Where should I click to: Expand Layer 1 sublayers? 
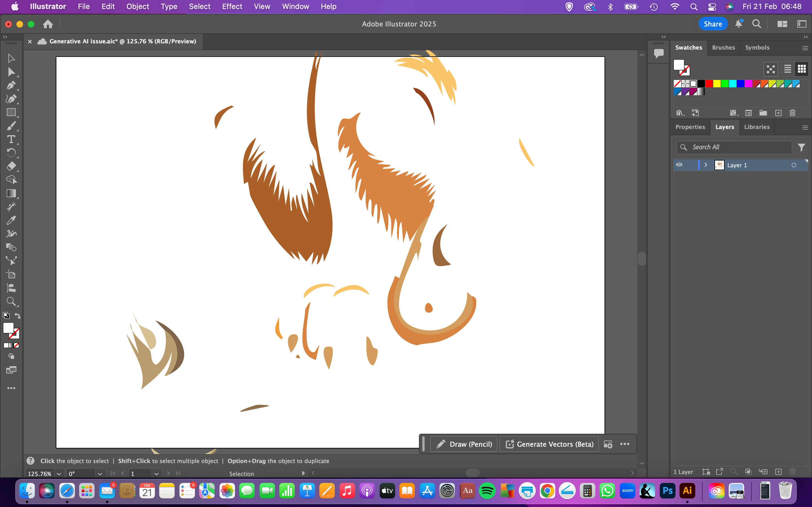(706, 165)
